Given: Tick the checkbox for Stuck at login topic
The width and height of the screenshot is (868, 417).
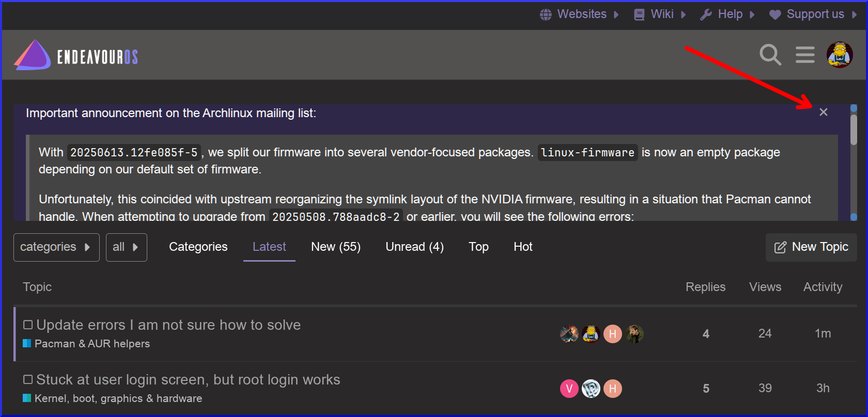Looking at the screenshot, I should click(x=28, y=379).
